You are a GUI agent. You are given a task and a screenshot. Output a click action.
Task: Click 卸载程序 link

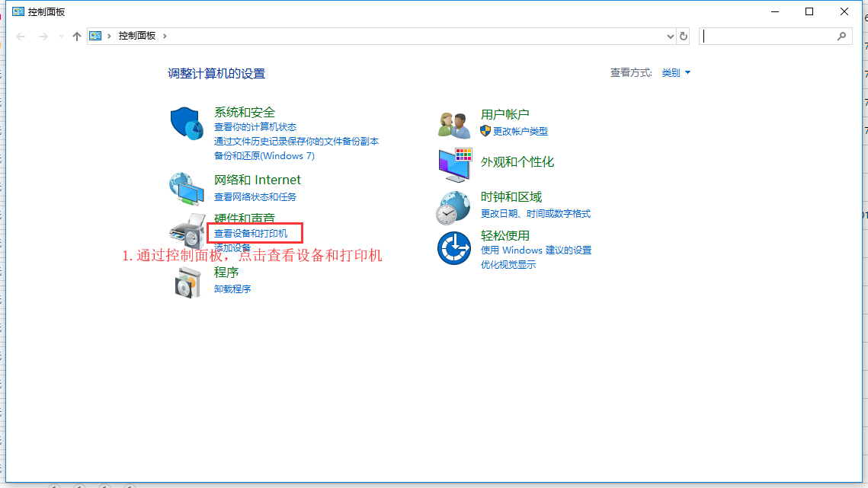232,289
